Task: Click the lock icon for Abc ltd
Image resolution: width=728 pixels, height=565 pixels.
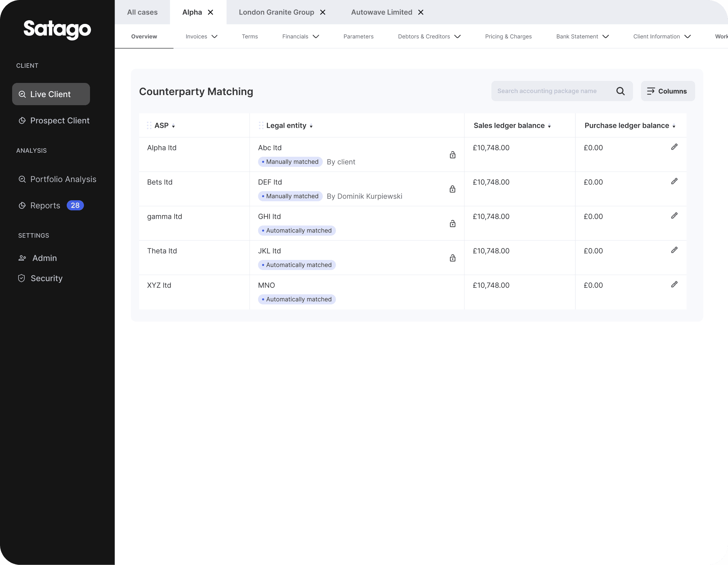Action: (452, 155)
